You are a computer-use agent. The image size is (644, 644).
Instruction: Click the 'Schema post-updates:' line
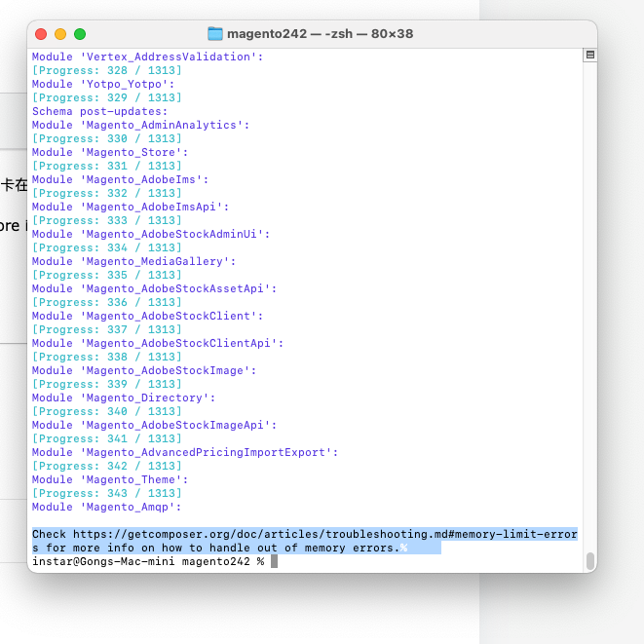pos(97,111)
